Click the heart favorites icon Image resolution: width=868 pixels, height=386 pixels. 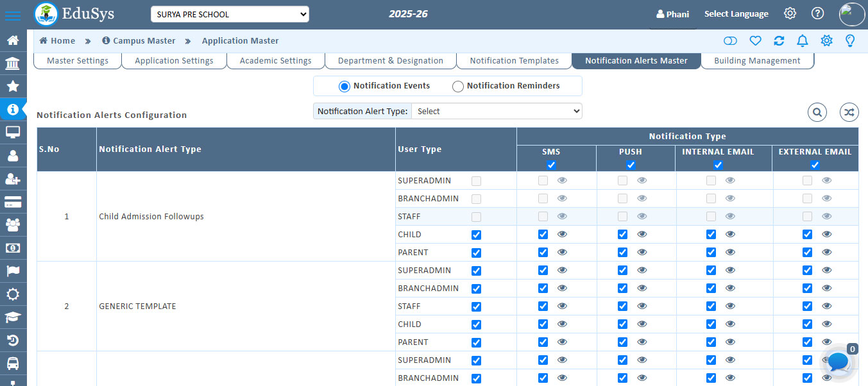tap(755, 41)
